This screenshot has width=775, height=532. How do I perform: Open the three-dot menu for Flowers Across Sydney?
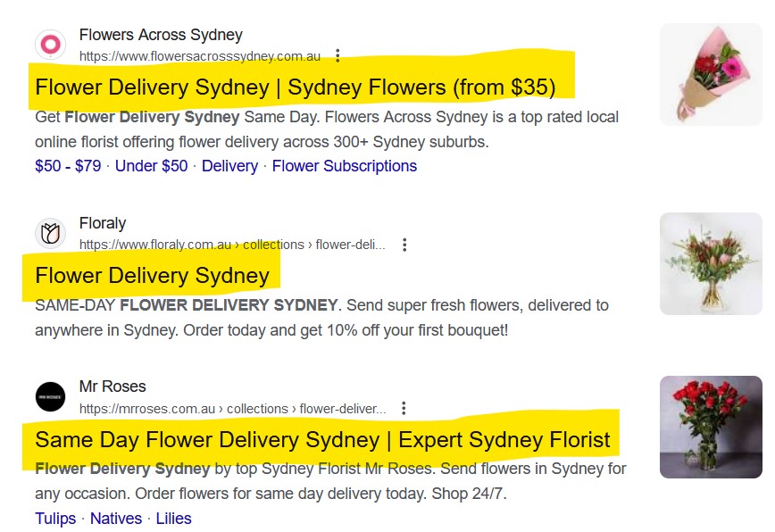click(337, 55)
